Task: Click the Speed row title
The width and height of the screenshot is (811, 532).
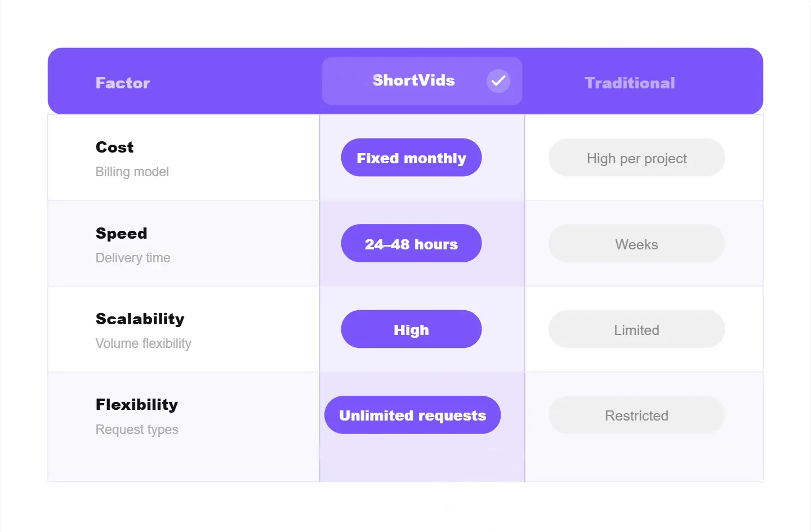Action: pyautogui.click(x=122, y=233)
